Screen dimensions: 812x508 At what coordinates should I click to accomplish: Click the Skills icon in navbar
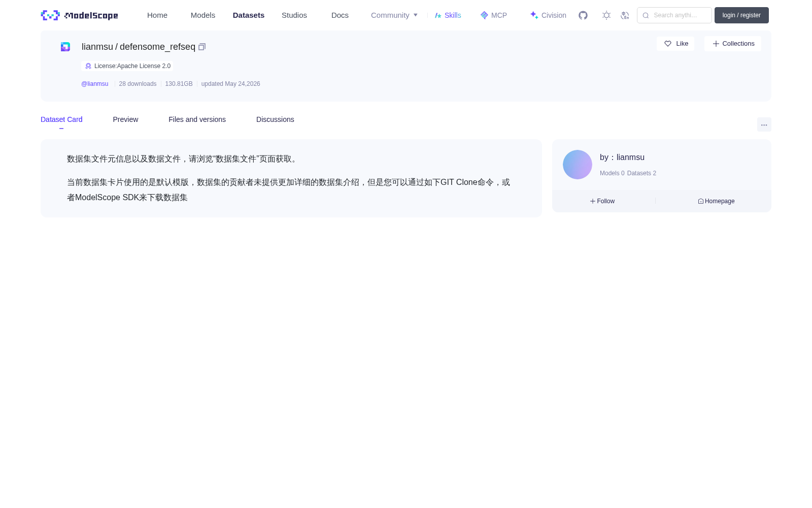pyautogui.click(x=438, y=15)
